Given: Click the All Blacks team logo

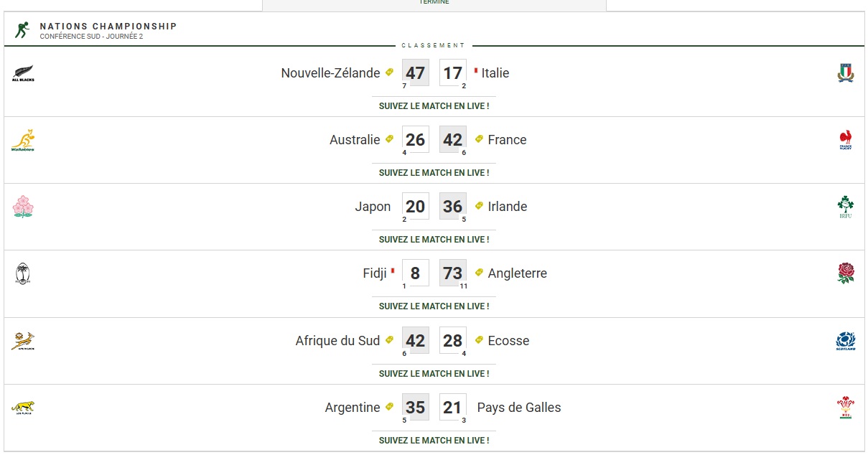Looking at the screenshot, I should click(x=23, y=73).
